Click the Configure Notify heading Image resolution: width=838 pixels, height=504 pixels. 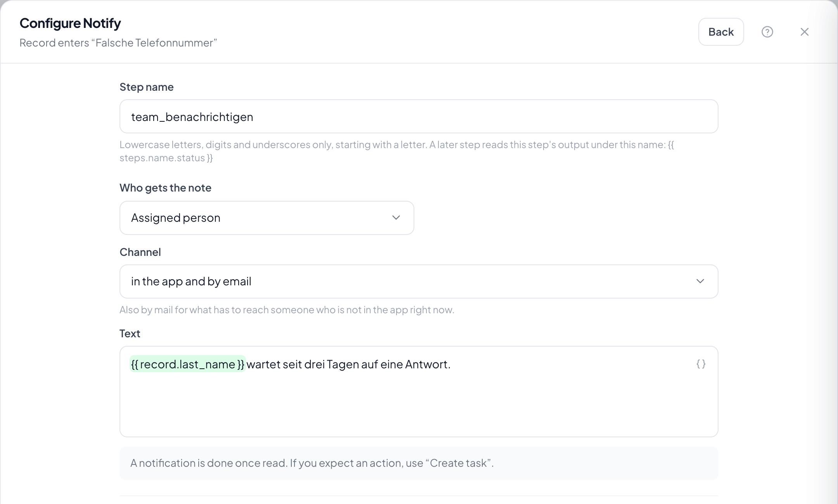(x=70, y=23)
